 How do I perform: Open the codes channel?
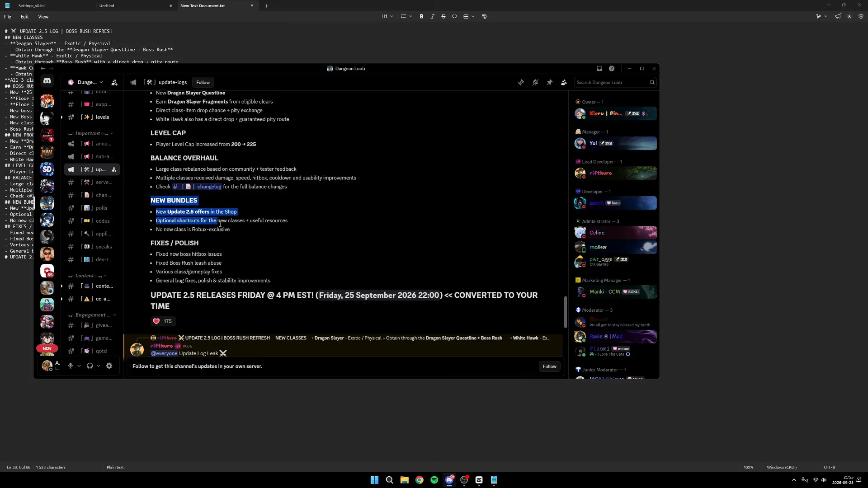click(92, 221)
